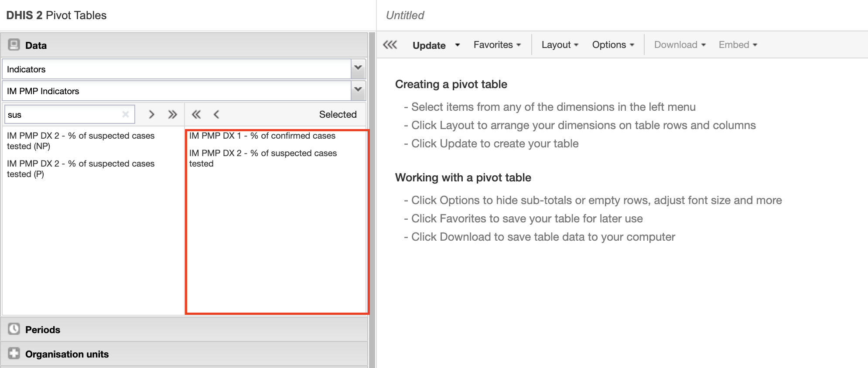Open the Embed menu
Screen dimensions: 868x368
[x=738, y=44]
